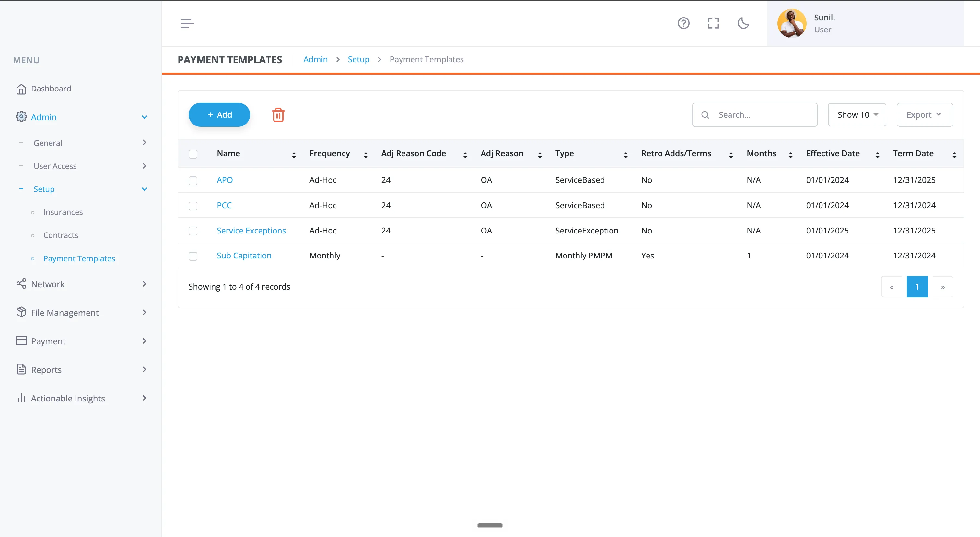Click Sunil user avatar picture
The width and height of the screenshot is (980, 537).
[792, 23]
